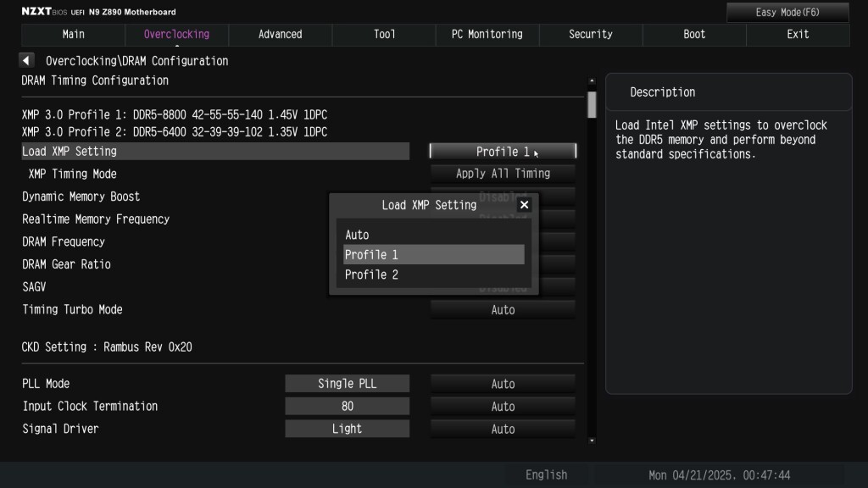
Task: Select the Realtime Memory Frequency label
Action: click(96, 219)
